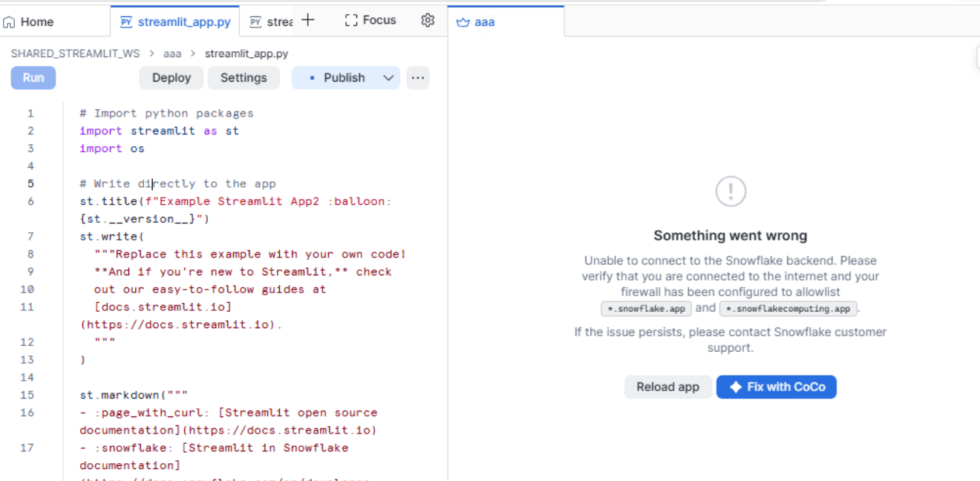Click line number 15 in the gutter

point(27,395)
